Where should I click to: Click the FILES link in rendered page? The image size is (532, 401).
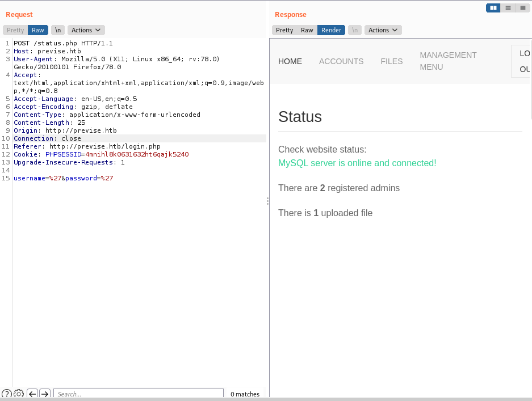click(x=392, y=61)
